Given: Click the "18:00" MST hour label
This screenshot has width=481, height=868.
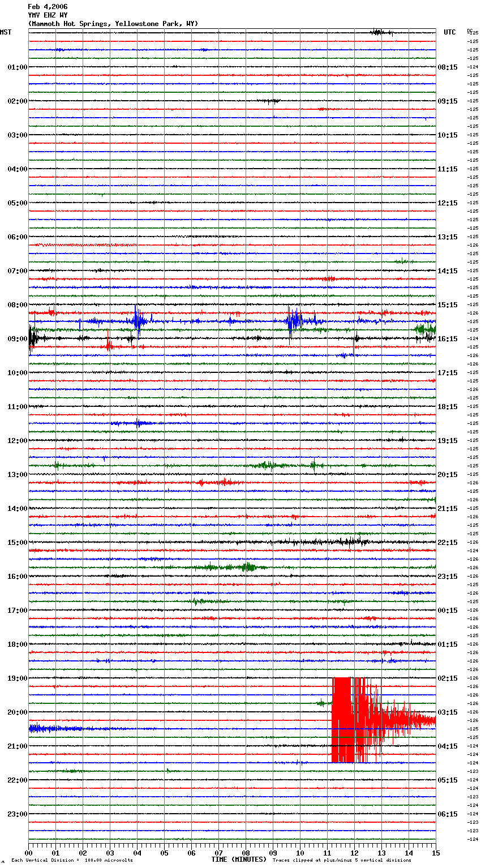Looking at the screenshot, I should [17, 644].
